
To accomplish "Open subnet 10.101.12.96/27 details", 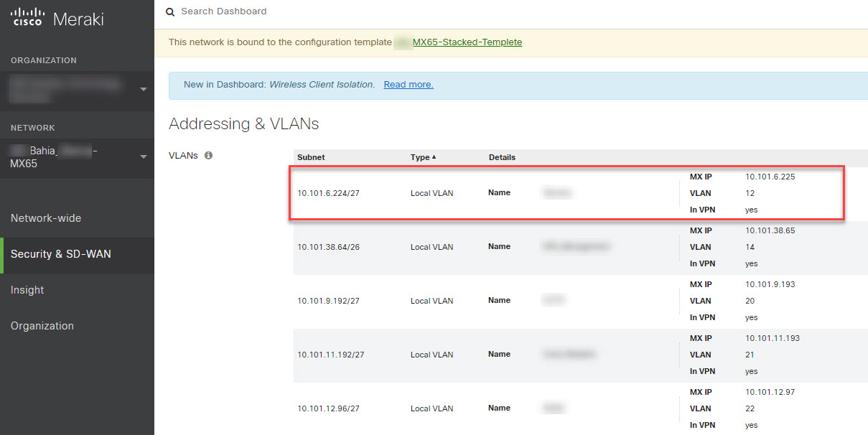I will [329, 408].
